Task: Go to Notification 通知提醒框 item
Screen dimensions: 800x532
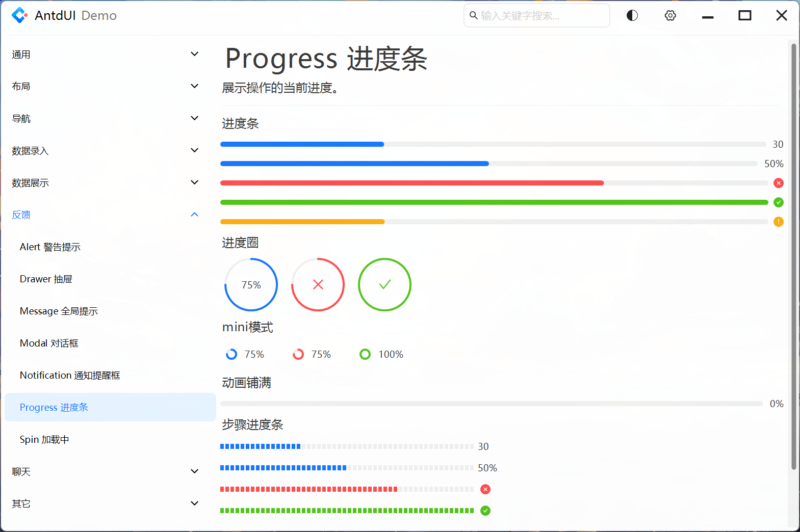Action: pyautogui.click(x=70, y=376)
